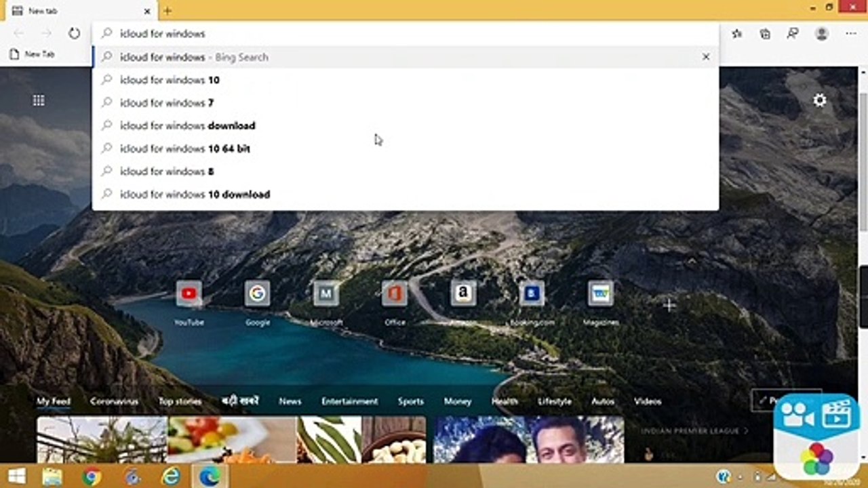The image size is (868, 488).
Task: Click Microsoft Edge taskbar icon
Action: click(210, 476)
